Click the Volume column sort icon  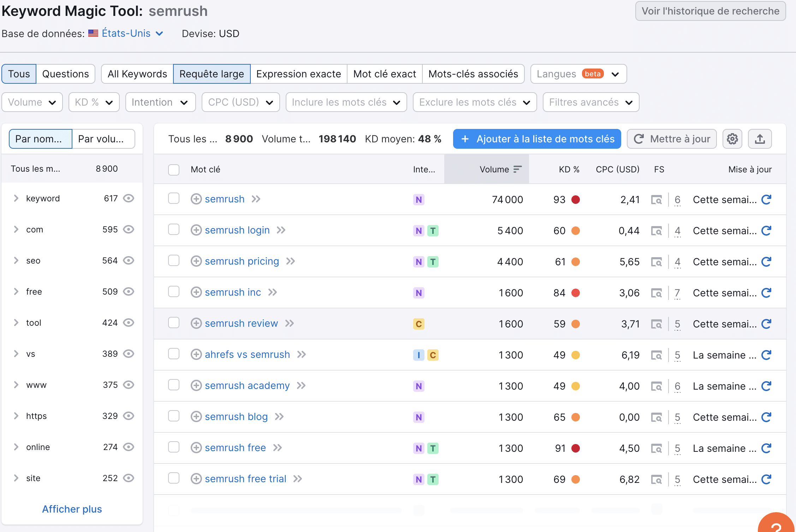[517, 169]
